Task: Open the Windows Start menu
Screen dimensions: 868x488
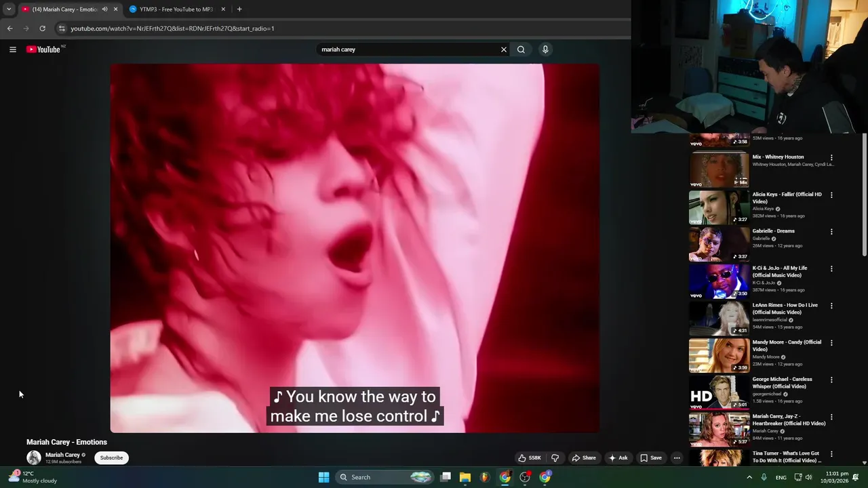Action: tap(324, 477)
